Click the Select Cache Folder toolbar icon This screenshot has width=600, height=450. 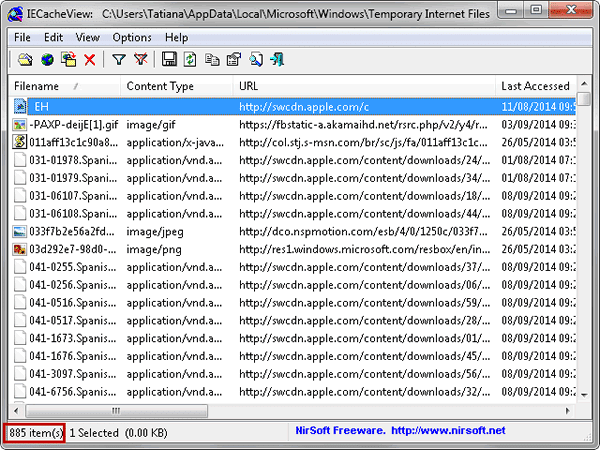click(x=25, y=60)
